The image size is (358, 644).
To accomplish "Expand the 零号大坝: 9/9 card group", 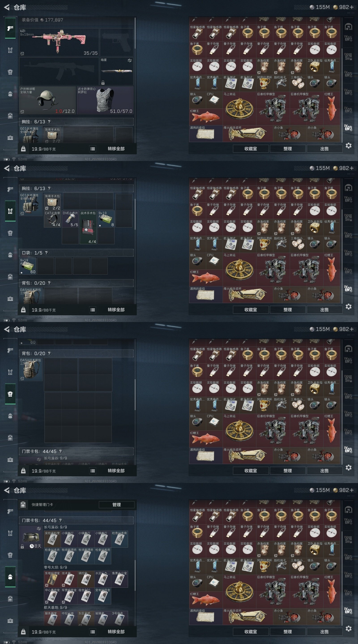I will (55, 567).
